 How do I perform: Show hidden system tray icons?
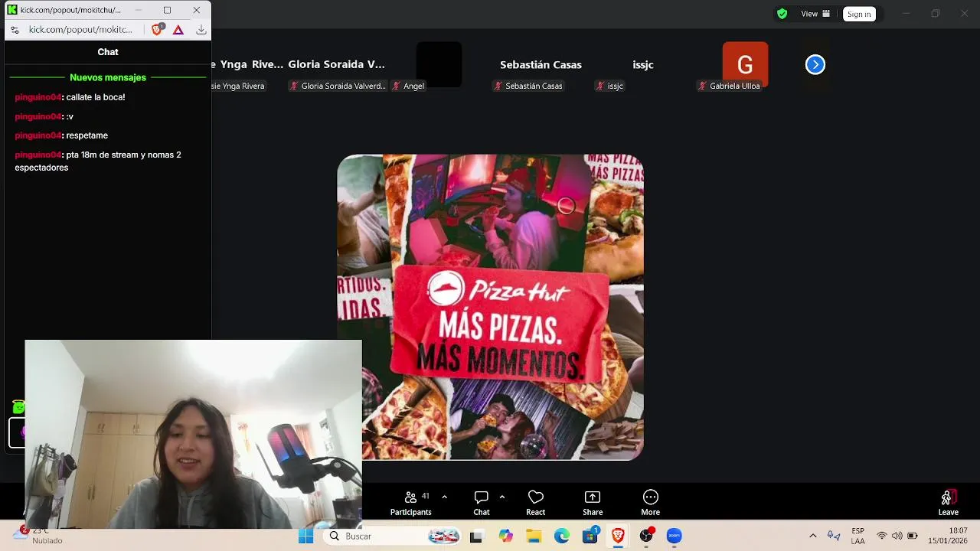[x=812, y=536]
